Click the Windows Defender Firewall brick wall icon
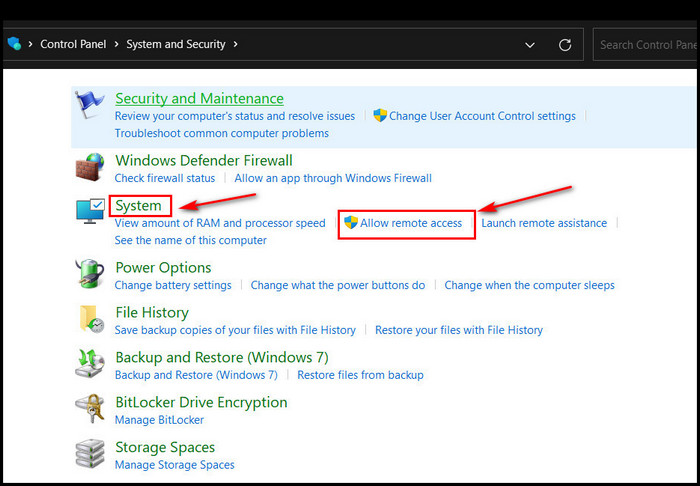 coord(90,167)
